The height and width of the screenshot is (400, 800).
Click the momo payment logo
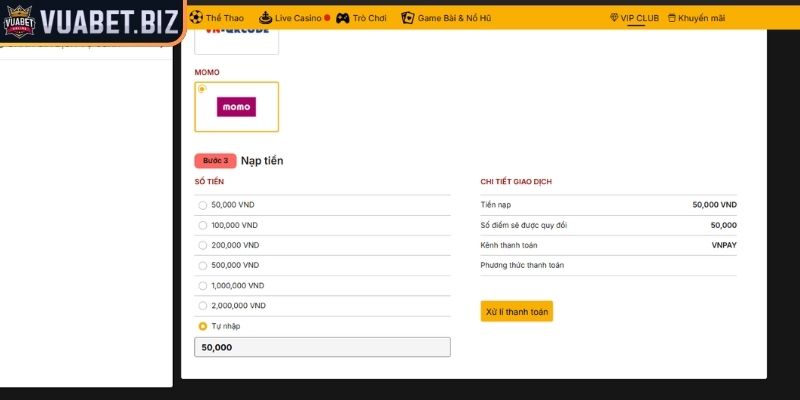tap(236, 107)
